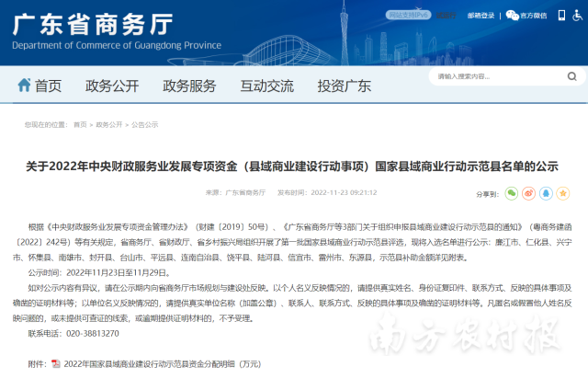Open the 政务服务 menu
Screen dimensions: 588x379
tap(189, 86)
